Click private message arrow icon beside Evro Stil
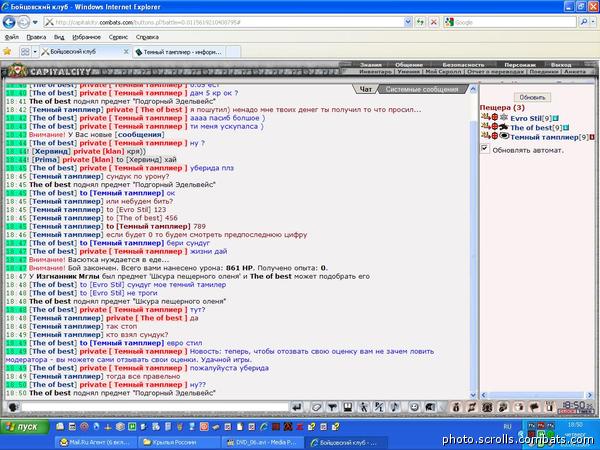600x450 pixels. (x=485, y=117)
